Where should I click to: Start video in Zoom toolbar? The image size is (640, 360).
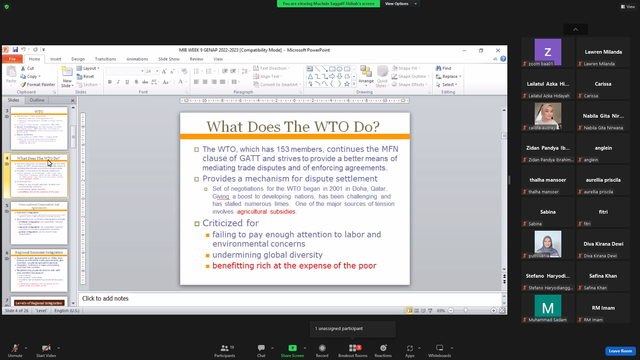(x=46, y=350)
